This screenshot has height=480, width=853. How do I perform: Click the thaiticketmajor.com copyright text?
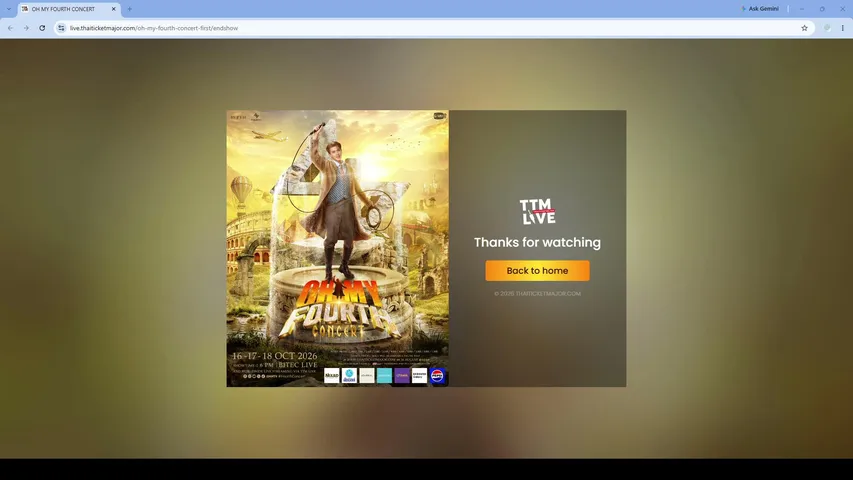(537, 293)
